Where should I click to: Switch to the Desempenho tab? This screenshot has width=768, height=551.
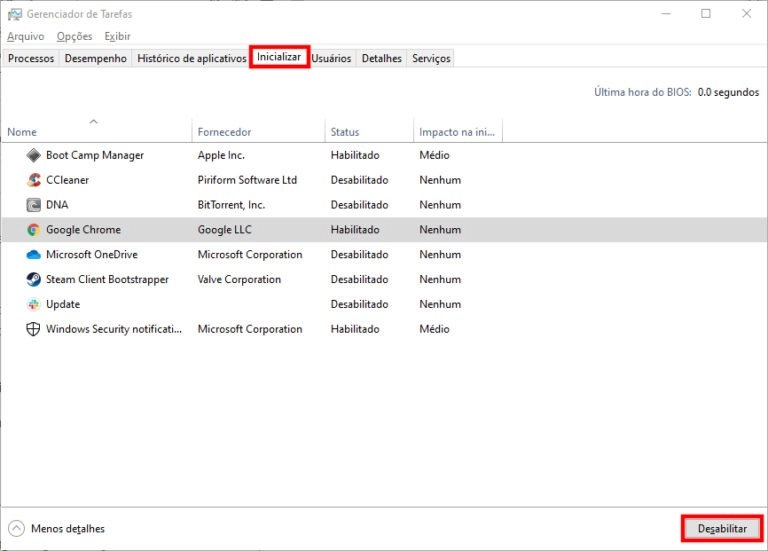[96, 58]
